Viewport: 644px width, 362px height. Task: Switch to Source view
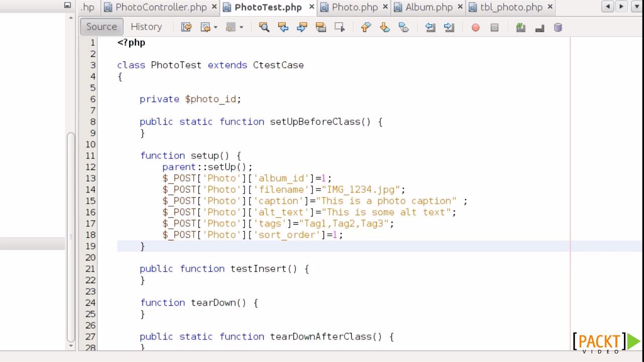pyautogui.click(x=101, y=27)
